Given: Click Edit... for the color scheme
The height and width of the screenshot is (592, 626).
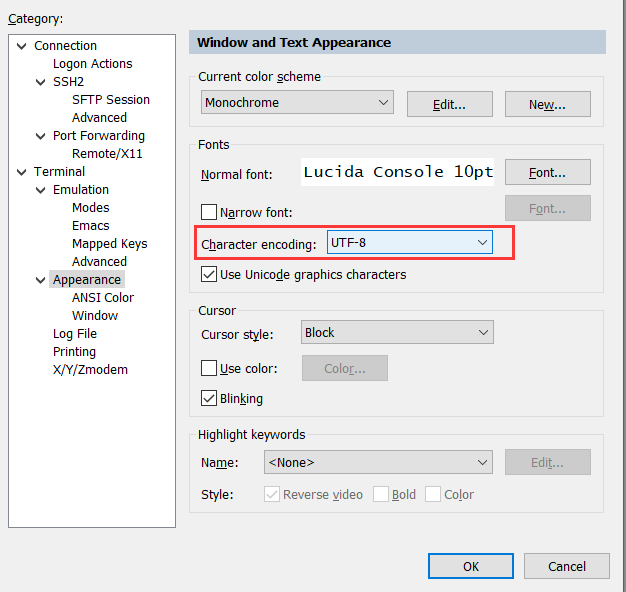Looking at the screenshot, I should tap(450, 104).
